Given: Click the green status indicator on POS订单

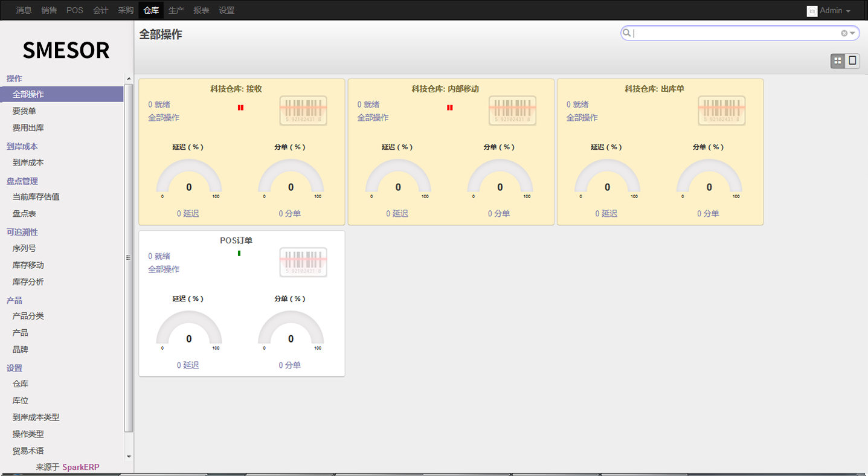Looking at the screenshot, I should pos(239,253).
